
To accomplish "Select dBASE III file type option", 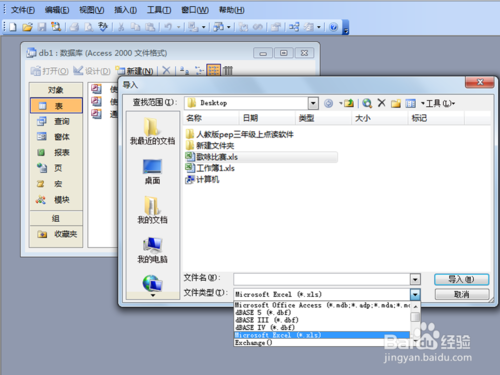I will tap(322, 320).
